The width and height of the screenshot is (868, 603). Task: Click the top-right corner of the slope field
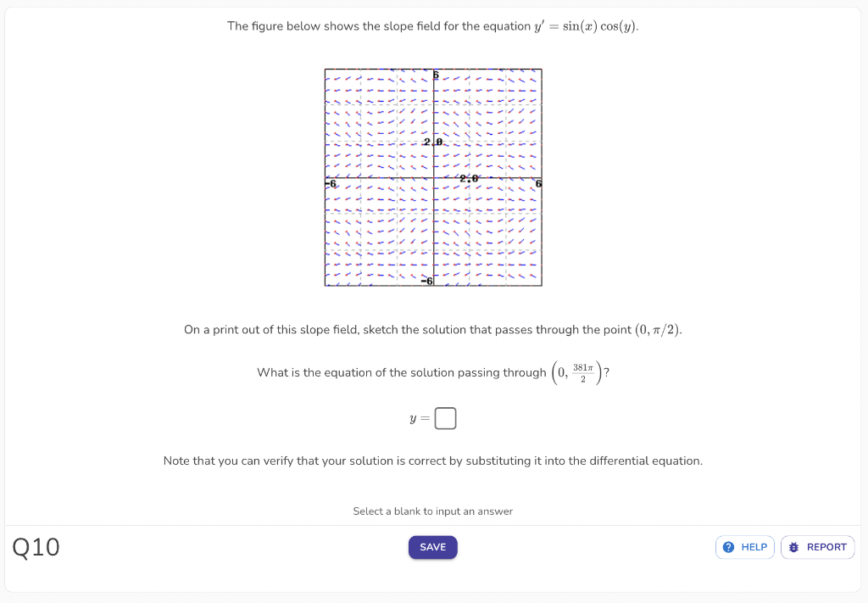tap(541, 70)
